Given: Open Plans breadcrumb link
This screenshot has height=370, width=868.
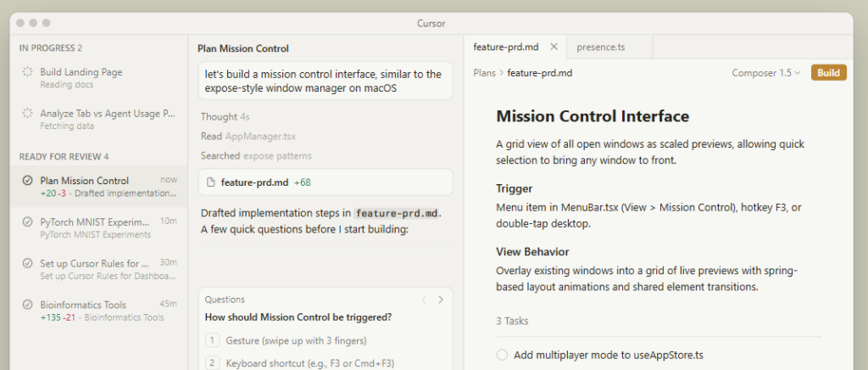Looking at the screenshot, I should pos(484,73).
